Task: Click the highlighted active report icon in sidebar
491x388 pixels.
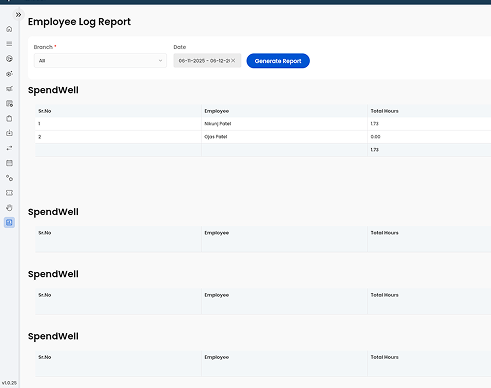Action: click(x=9, y=222)
